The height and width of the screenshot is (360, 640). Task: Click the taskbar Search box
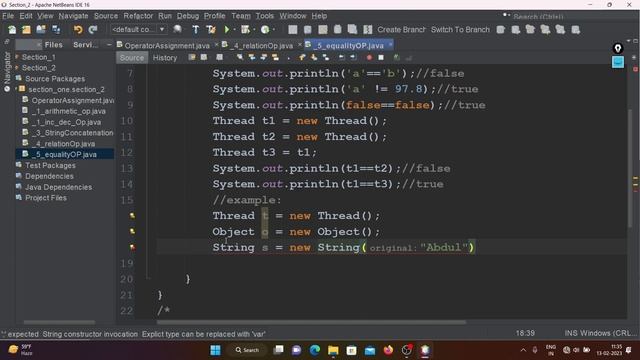point(247,350)
